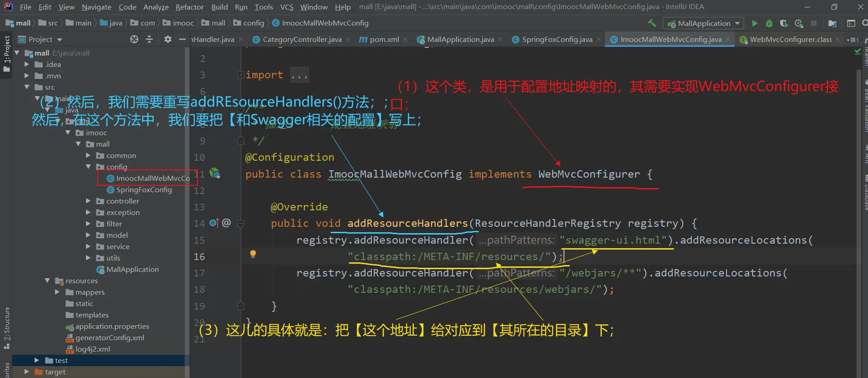Image resolution: width=868 pixels, height=378 pixels.
Task: Select application.properties in the Project tree
Action: 112,326
